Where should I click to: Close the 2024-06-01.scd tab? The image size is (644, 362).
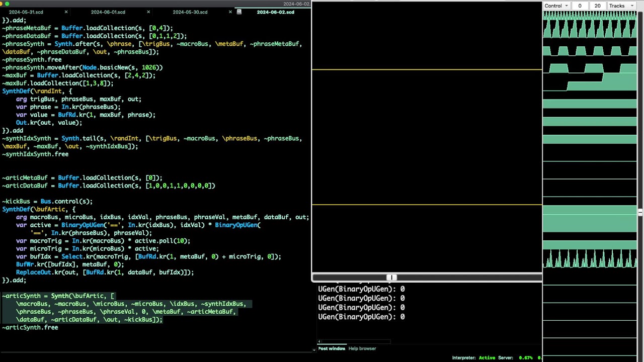pyautogui.click(x=148, y=12)
